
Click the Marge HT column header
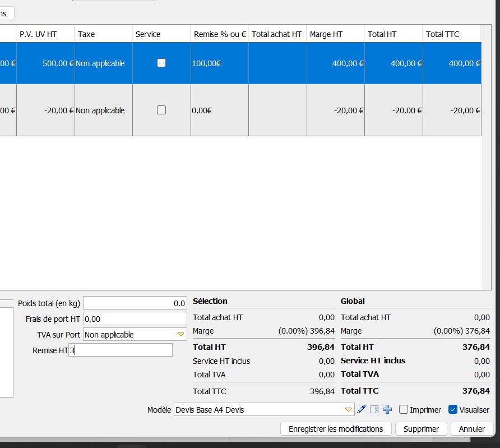click(335, 34)
